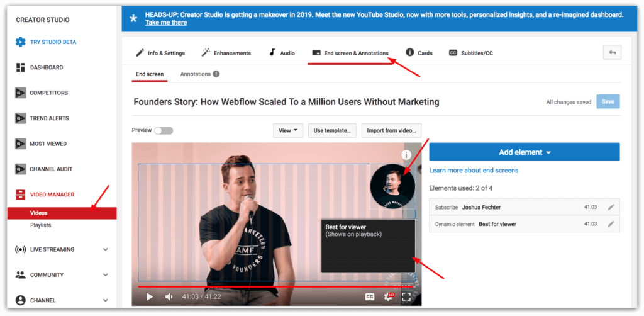
Task: Enter fullscreen in the video player
Action: click(x=406, y=296)
